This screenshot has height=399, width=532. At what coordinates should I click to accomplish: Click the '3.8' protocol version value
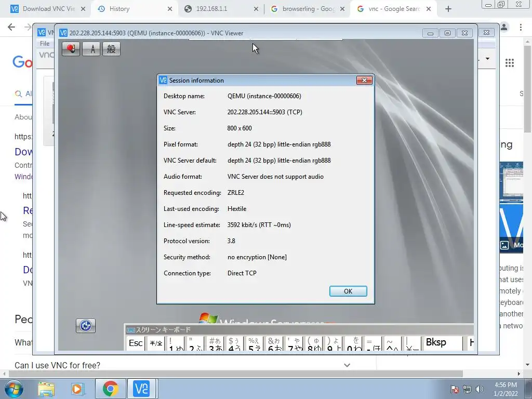[231, 241]
